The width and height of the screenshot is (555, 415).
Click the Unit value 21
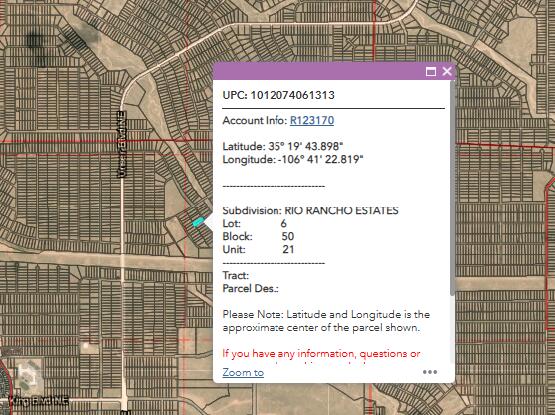(288, 249)
